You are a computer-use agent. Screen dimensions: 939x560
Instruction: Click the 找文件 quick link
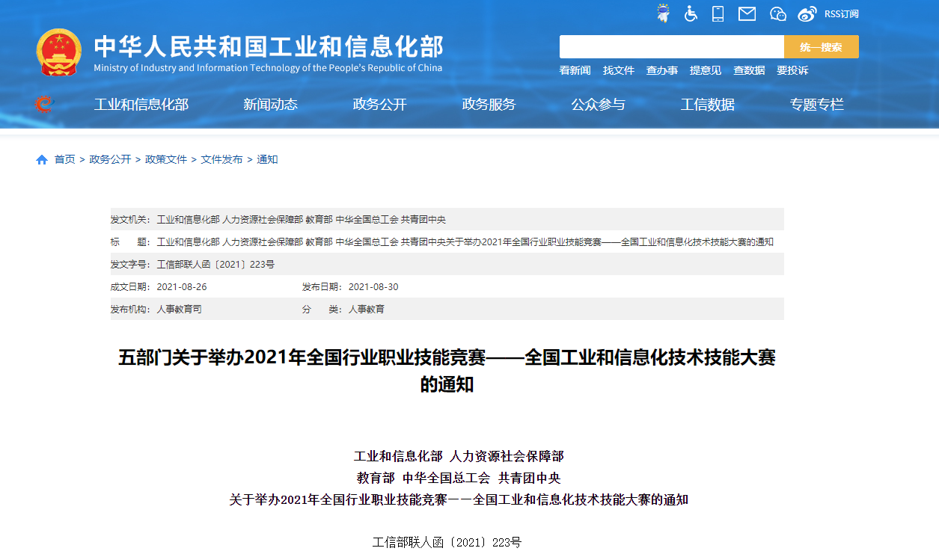pyautogui.click(x=618, y=70)
